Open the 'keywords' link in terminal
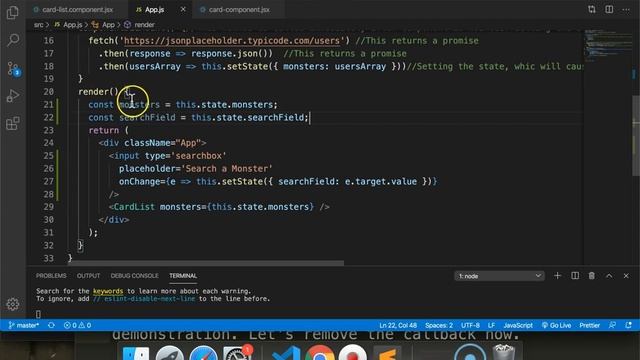The image size is (640, 360). click(x=108, y=291)
